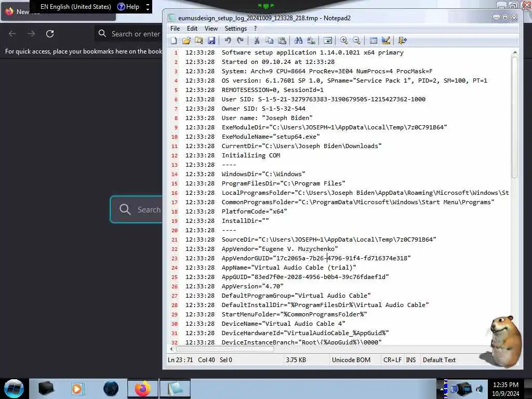Click the ExeModuleName="setup64.exe" line
532x399 pixels.
pos(271,137)
